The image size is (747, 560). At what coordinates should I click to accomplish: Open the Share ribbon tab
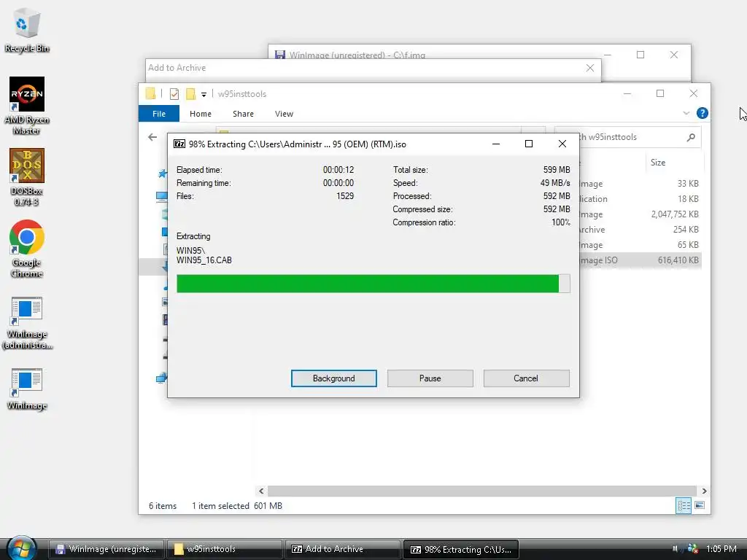[x=243, y=114]
